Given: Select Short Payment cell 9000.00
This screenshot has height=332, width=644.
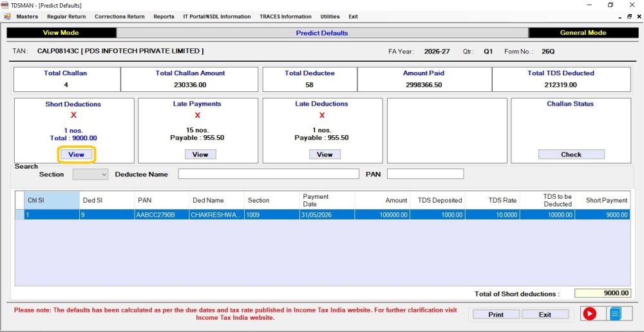Looking at the screenshot, I should 602,215.
